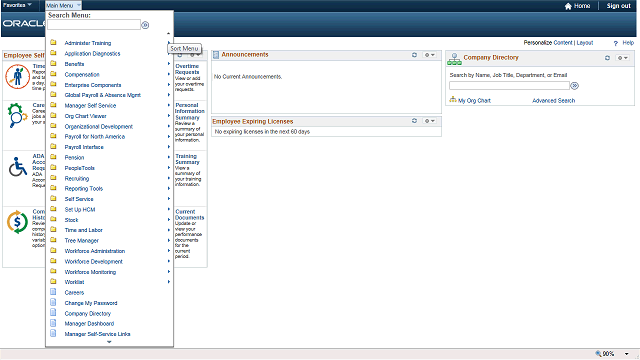This screenshot has width=640, height=360.
Task: Click the Careers gear magnifier icon
Action: point(17,115)
